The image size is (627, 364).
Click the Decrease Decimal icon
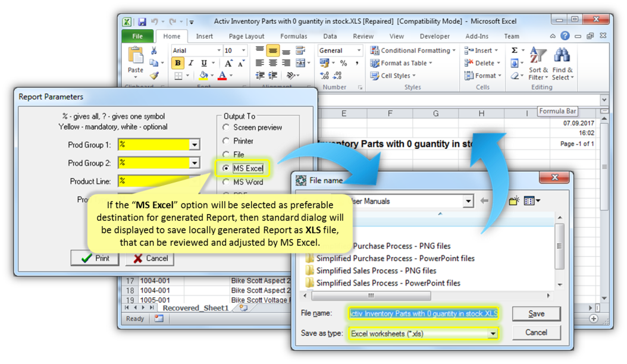338,75
